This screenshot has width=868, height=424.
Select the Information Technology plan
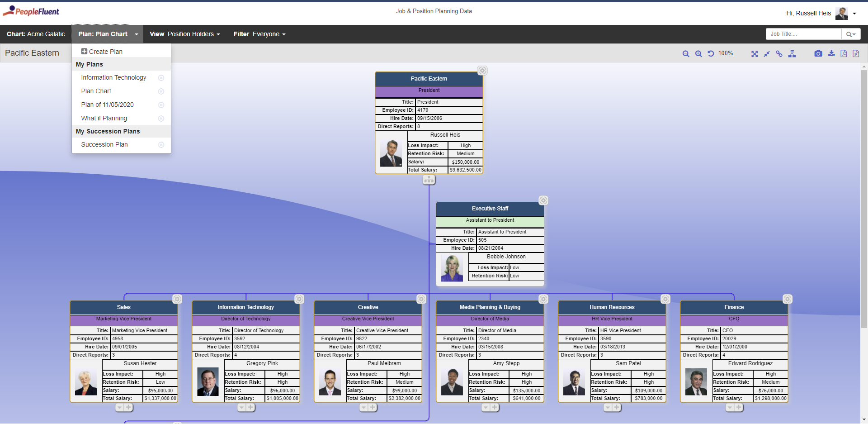coord(113,78)
